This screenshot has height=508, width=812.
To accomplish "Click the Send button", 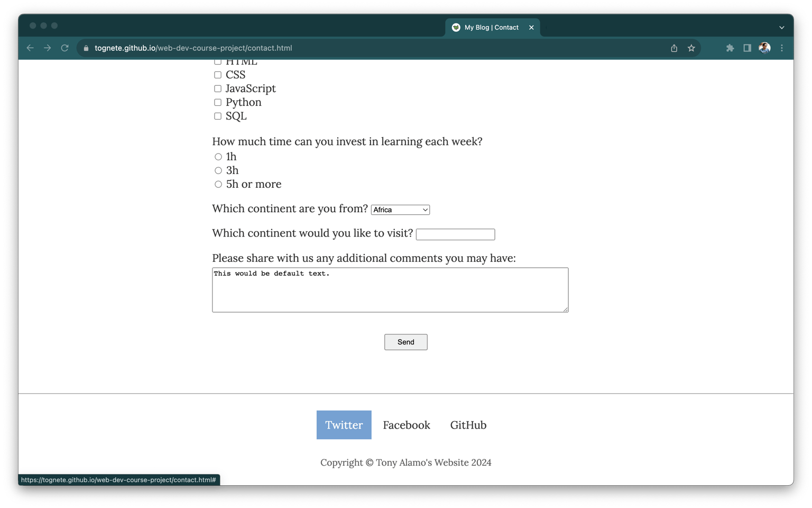I will pyautogui.click(x=406, y=342).
